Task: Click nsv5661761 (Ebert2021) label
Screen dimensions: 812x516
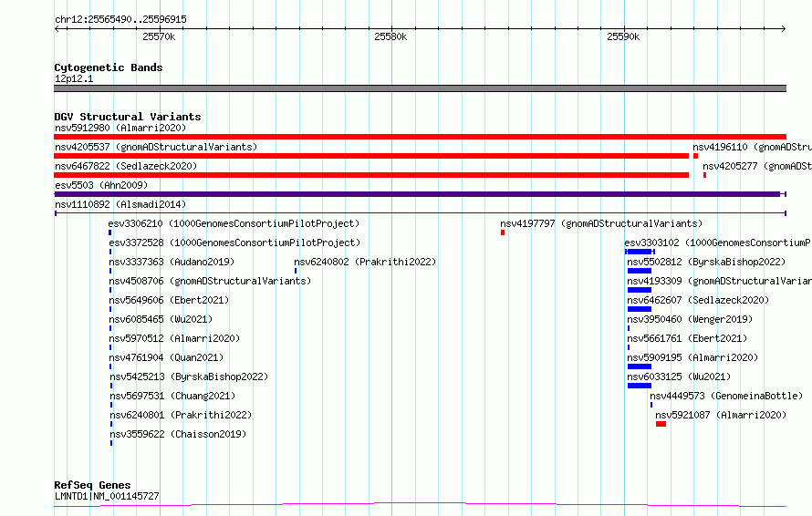Action: click(687, 338)
